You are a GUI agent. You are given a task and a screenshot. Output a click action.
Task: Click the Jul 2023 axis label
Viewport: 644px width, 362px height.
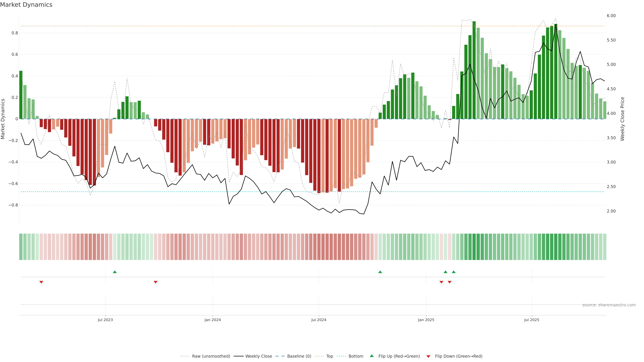pyautogui.click(x=105, y=320)
